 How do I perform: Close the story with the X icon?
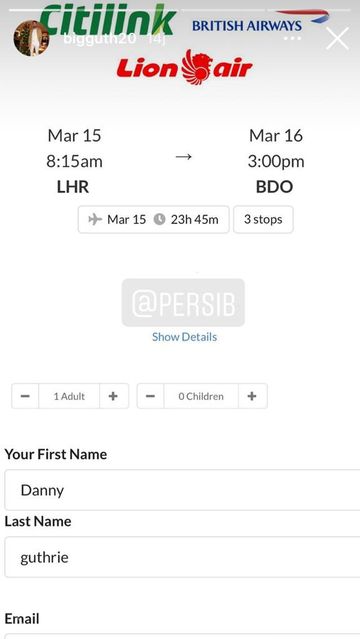(338, 39)
